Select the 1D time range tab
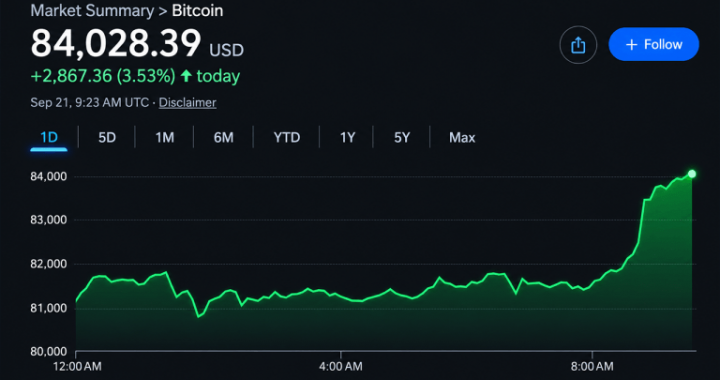Image resolution: width=720 pixels, height=380 pixels. point(49,138)
